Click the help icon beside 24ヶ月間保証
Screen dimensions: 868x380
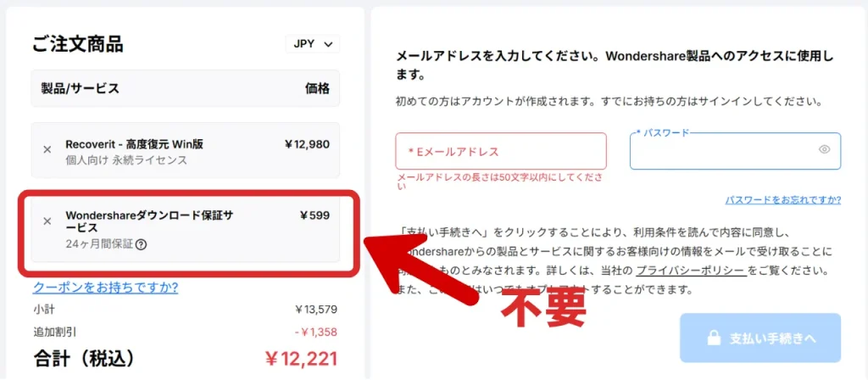pos(141,245)
